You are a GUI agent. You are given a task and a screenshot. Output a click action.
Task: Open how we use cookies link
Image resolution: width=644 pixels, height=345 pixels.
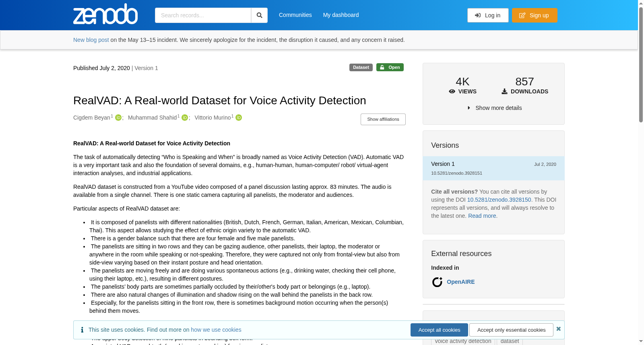(x=216, y=330)
